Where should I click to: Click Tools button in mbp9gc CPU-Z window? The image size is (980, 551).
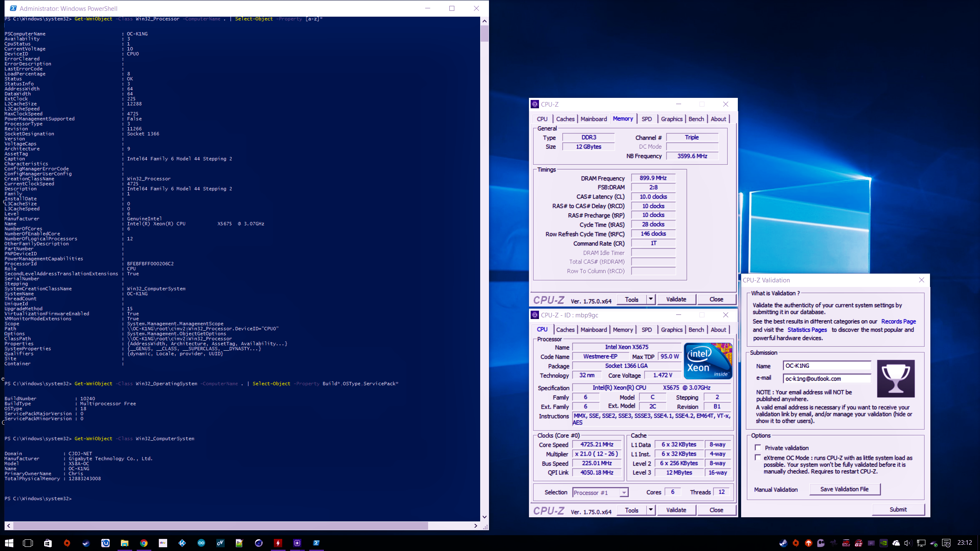coord(632,510)
